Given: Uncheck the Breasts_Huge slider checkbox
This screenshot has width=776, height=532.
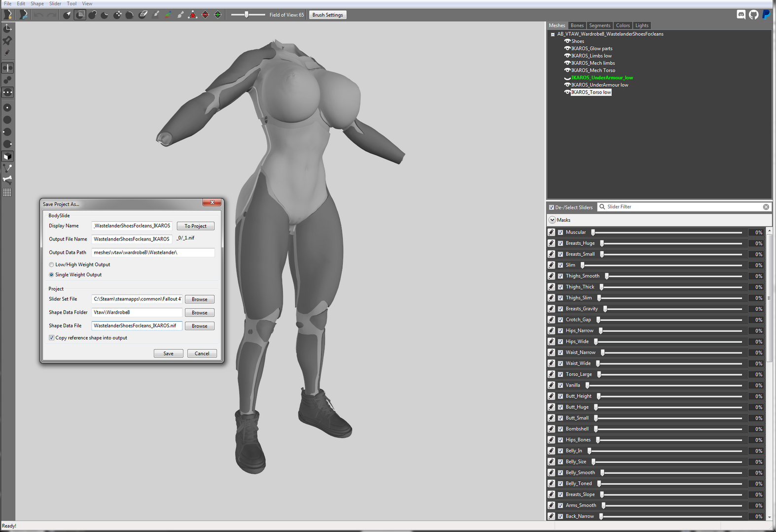Looking at the screenshot, I should click(561, 243).
